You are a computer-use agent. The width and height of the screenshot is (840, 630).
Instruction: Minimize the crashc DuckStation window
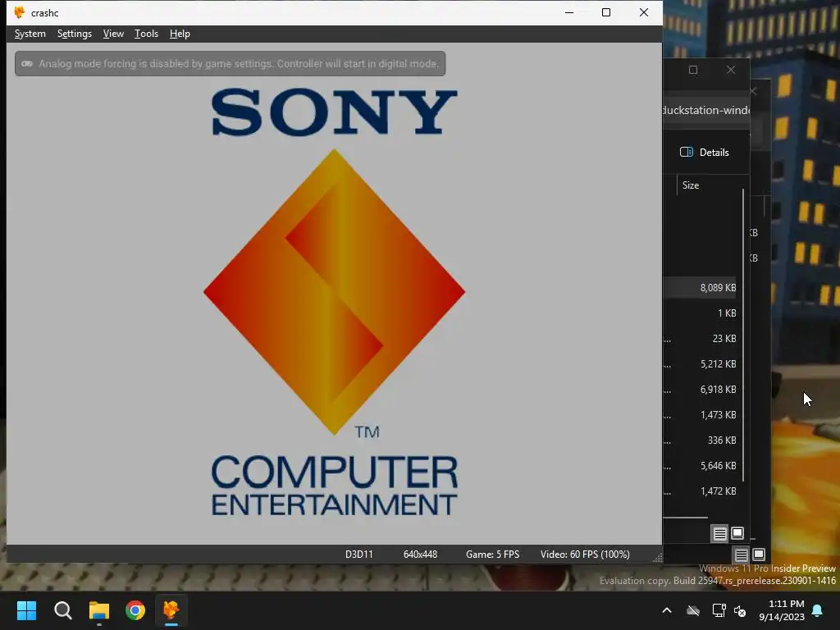(x=569, y=12)
